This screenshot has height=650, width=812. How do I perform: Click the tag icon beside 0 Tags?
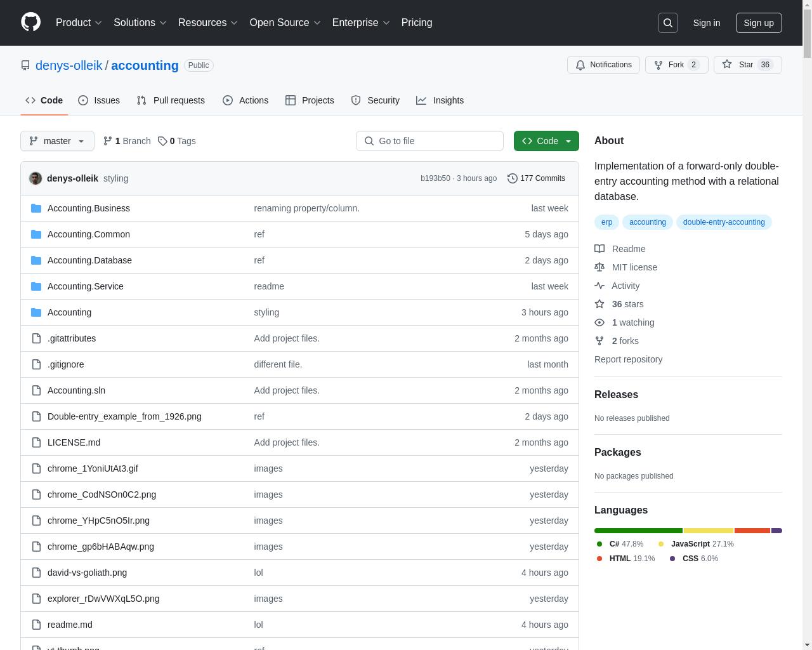click(162, 141)
